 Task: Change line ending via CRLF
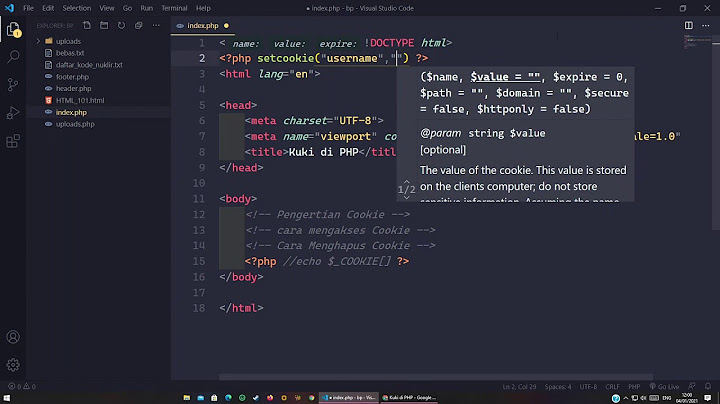click(612, 387)
